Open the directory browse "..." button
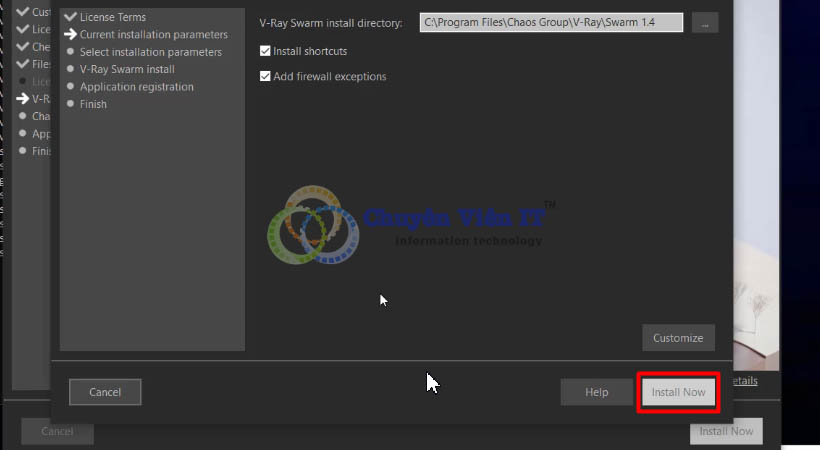The image size is (820, 450). pos(704,22)
